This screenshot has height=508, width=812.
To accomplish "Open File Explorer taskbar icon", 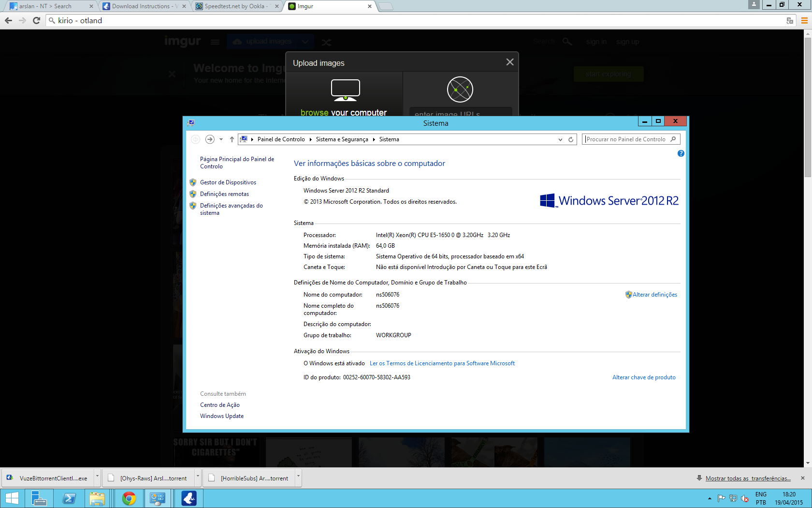I will coord(98,498).
